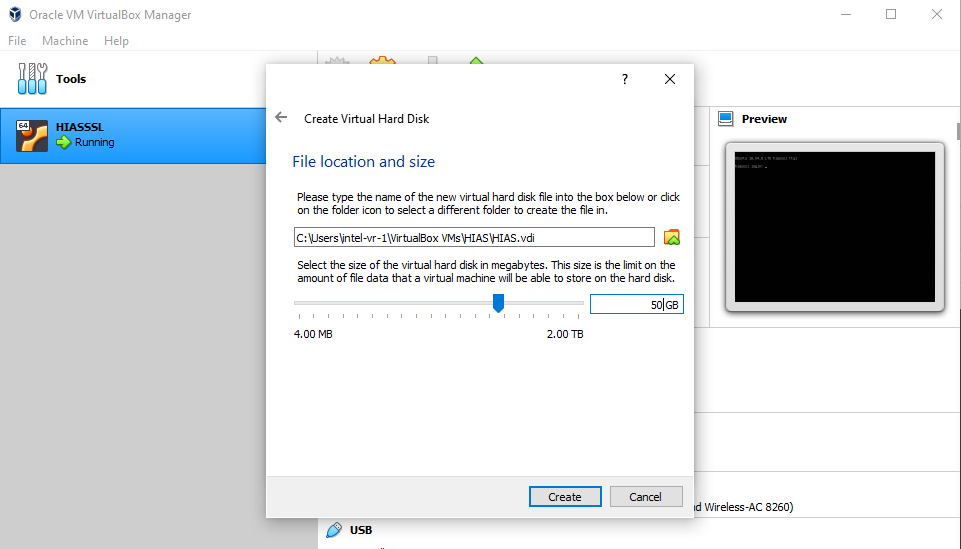Close the Create Virtual Hard Disk dialog
961x549 pixels.
click(x=670, y=79)
